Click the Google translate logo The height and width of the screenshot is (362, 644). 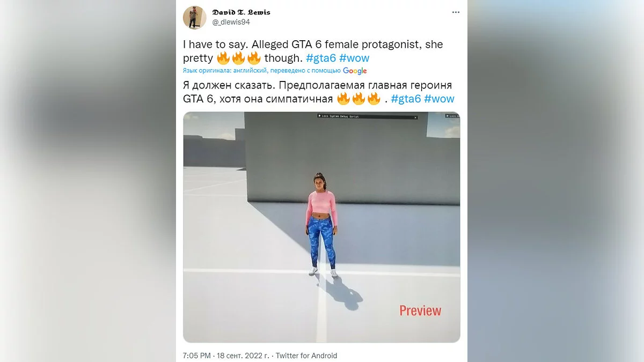[355, 71]
